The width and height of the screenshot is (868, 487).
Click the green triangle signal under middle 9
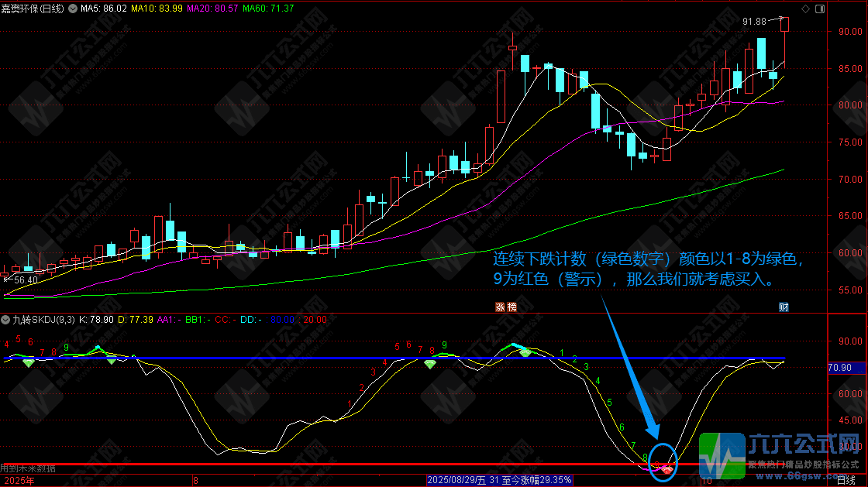(429, 364)
